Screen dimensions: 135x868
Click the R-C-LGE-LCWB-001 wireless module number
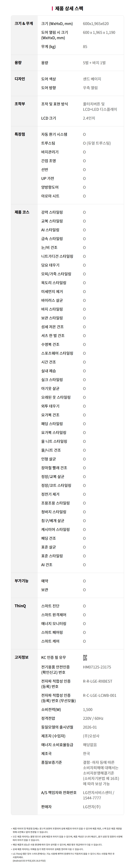click(100, 695)
